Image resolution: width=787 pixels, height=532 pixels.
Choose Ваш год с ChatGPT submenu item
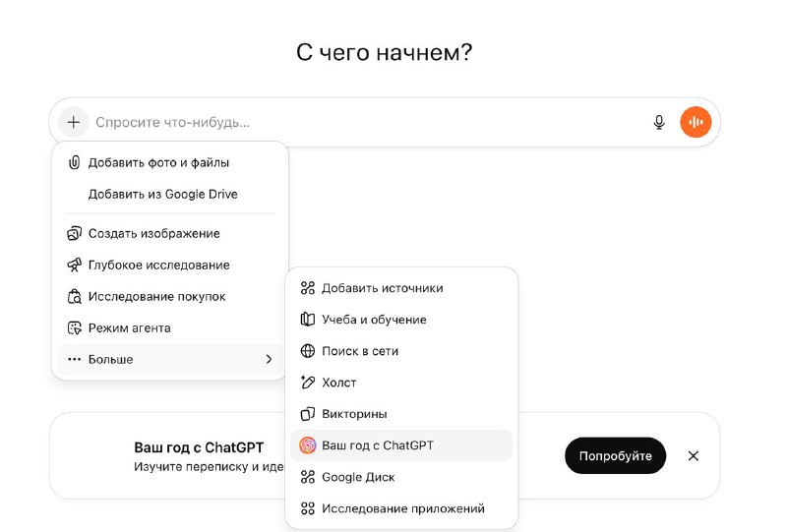401,445
